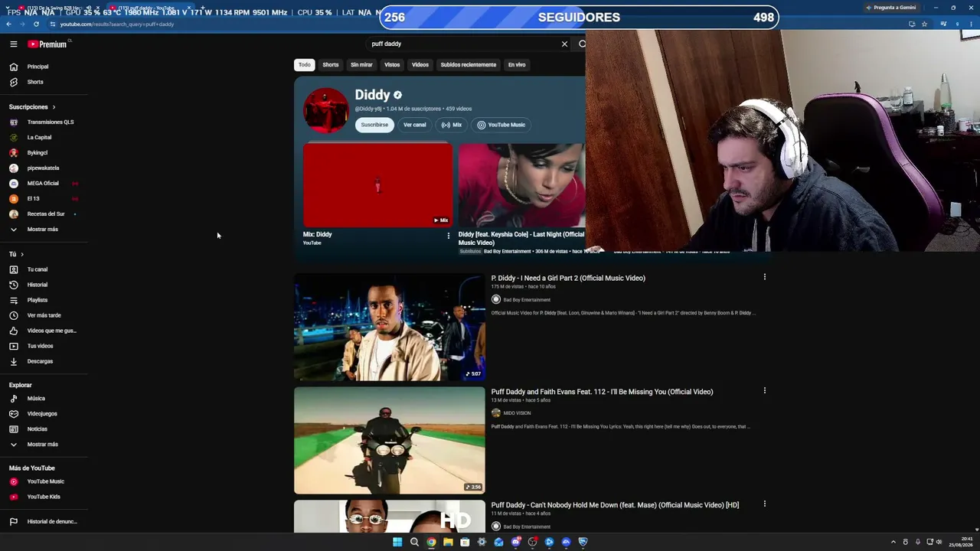
Task: Open the YouTube hamburger guide menu
Action: tap(13, 44)
